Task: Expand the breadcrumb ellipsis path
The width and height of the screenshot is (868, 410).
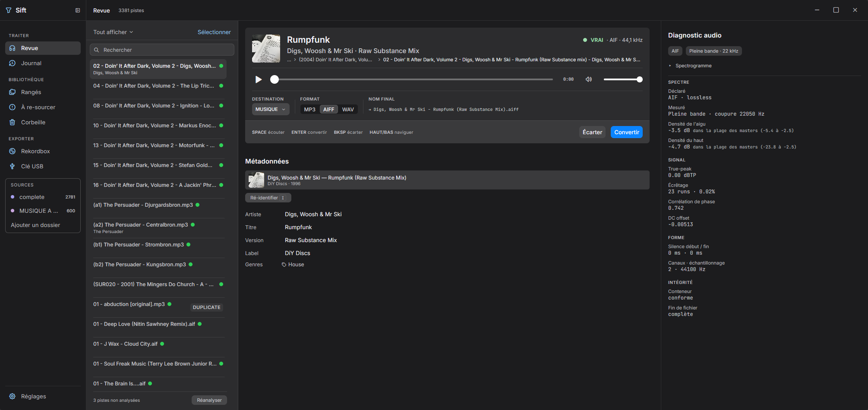Action: [x=289, y=60]
